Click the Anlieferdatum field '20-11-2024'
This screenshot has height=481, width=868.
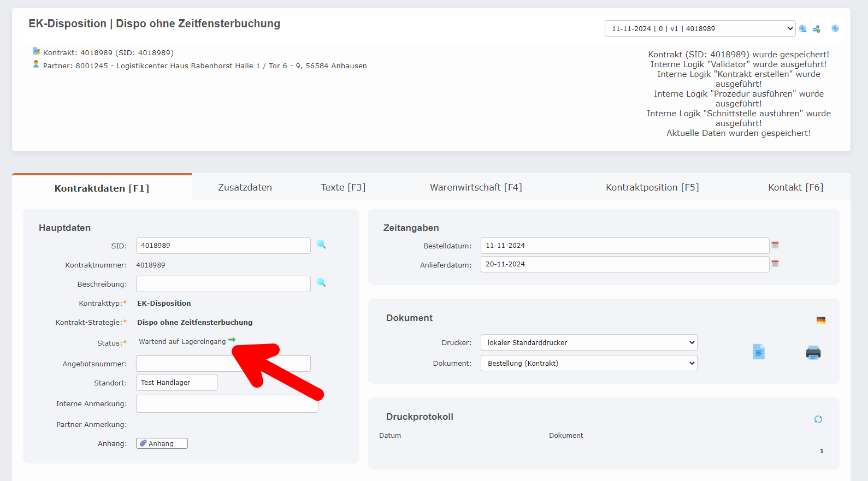click(625, 264)
